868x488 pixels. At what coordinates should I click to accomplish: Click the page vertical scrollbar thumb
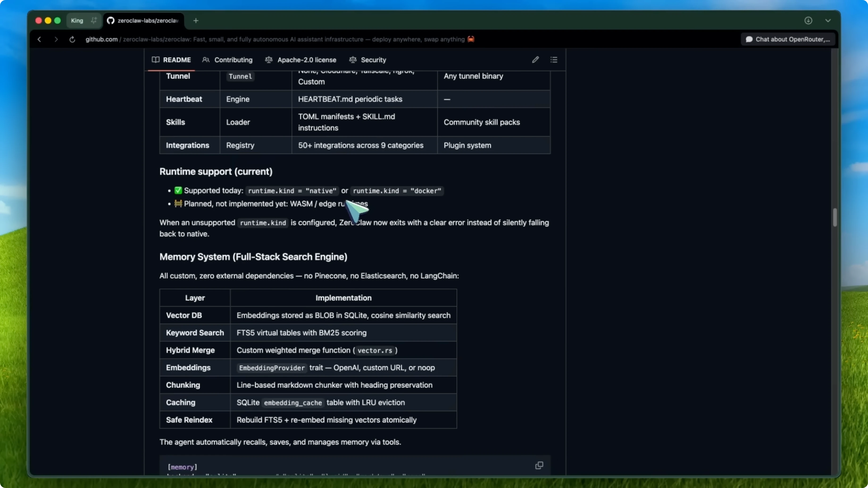coord(835,218)
